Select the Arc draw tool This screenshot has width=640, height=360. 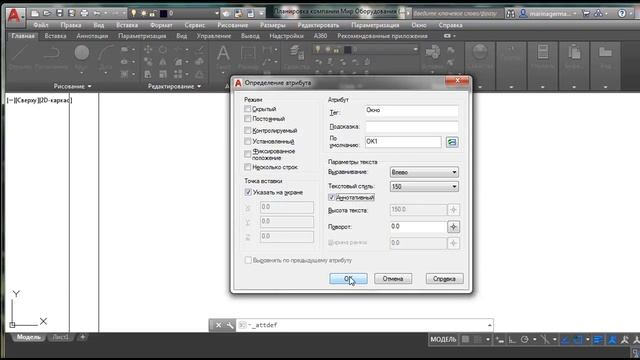(x=105, y=53)
